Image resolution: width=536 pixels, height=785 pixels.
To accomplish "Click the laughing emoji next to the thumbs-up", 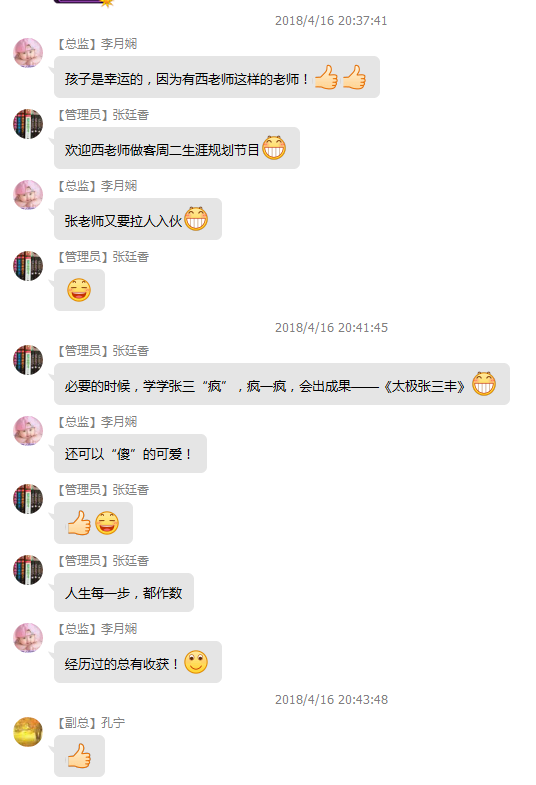I will [107, 523].
